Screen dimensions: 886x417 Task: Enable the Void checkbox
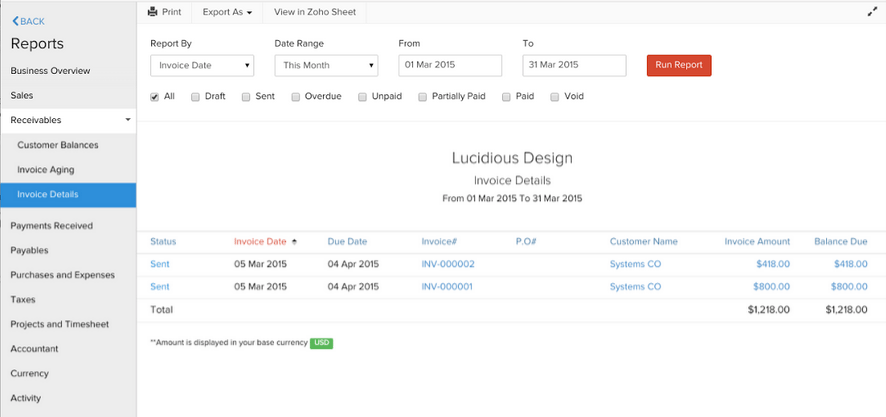[555, 97]
